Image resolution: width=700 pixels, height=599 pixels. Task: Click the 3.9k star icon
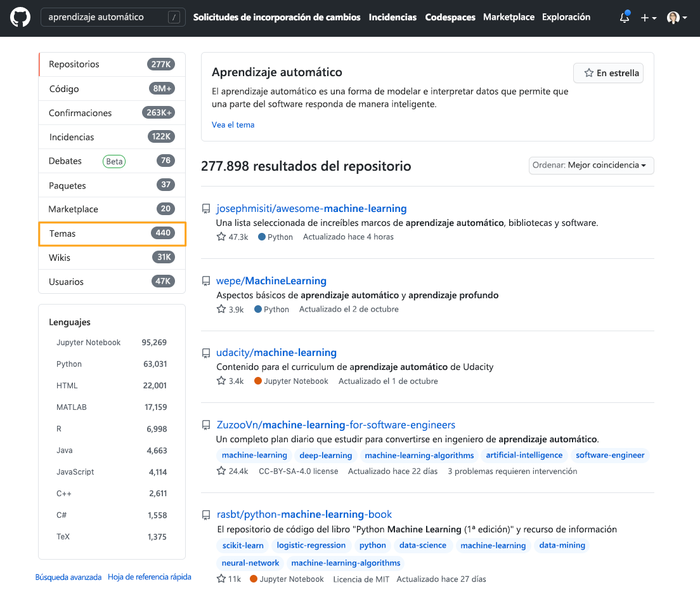(x=221, y=308)
